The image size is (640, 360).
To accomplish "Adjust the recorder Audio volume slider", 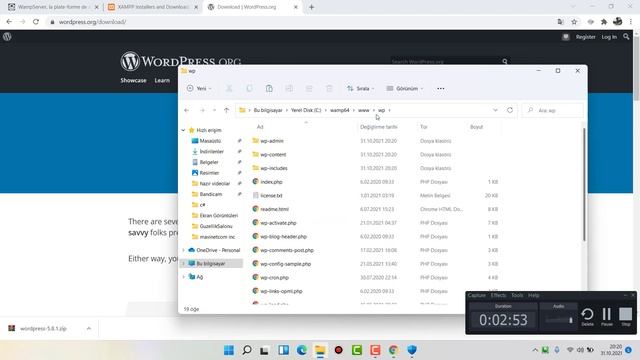I will pyautogui.click(x=558, y=320).
